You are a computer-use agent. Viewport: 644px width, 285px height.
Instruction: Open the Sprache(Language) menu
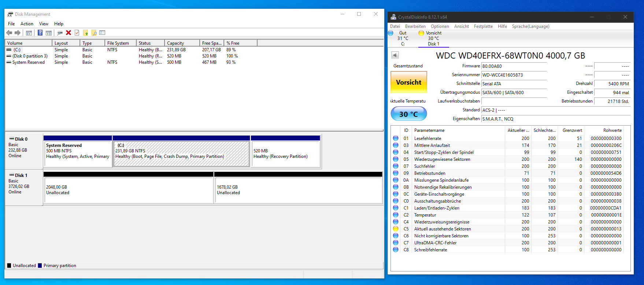pos(530,26)
